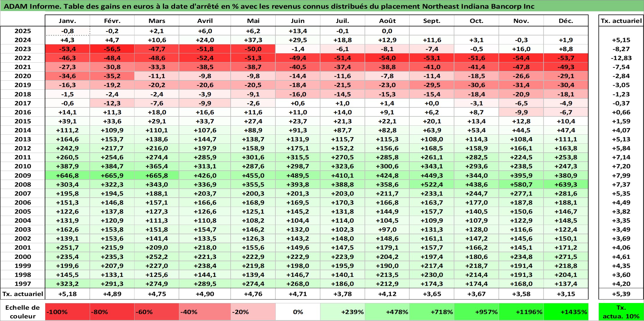Click cell '+315,5' in 2011 June

[x=298, y=157]
